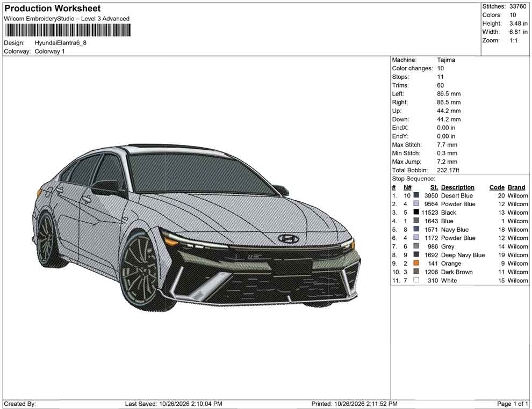The image size is (532, 409).
Task: Select the embroidered car design preview
Action: [196, 227]
